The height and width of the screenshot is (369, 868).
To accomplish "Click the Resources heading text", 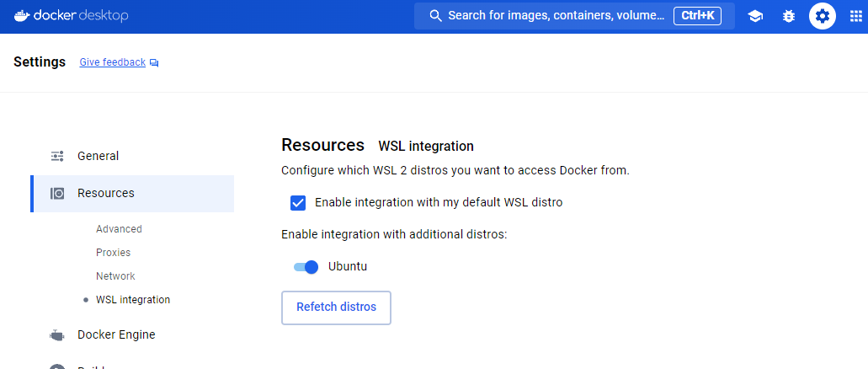I will [x=322, y=145].
